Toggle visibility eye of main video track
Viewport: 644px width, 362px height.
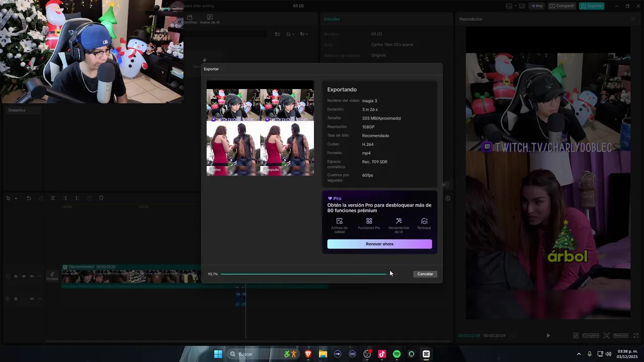(x=24, y=276)
